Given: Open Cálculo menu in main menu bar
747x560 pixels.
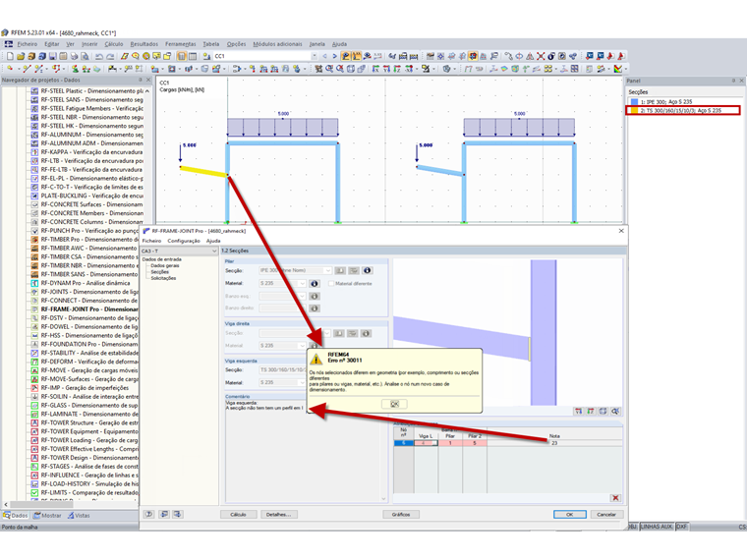Looking at the screenshot, I should pyautogui.click(x=114, y=44).
